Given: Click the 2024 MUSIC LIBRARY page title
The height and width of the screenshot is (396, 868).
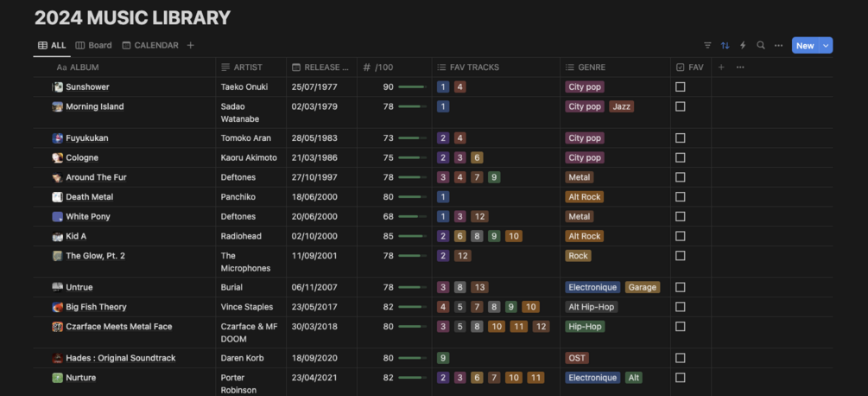Looking at the screenshot, I should point(132,17).
